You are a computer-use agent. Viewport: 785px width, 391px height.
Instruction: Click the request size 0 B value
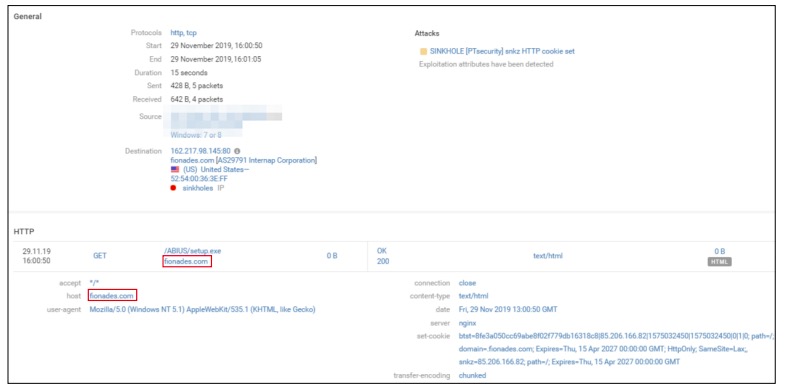coord(332,256)
